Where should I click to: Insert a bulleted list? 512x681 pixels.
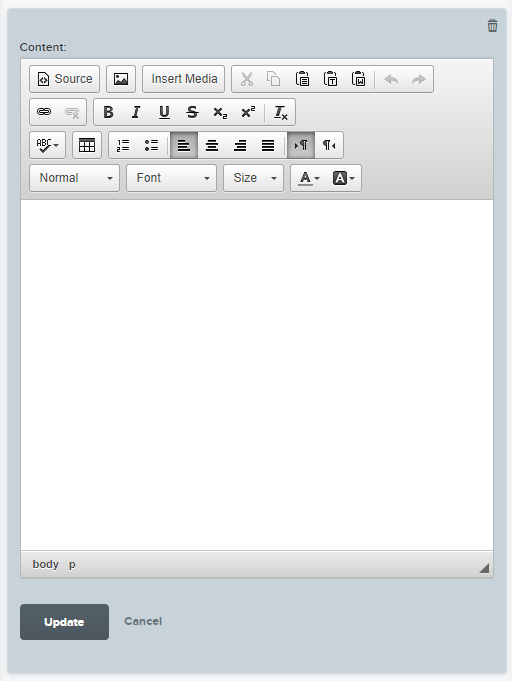(x=151, y=145)
